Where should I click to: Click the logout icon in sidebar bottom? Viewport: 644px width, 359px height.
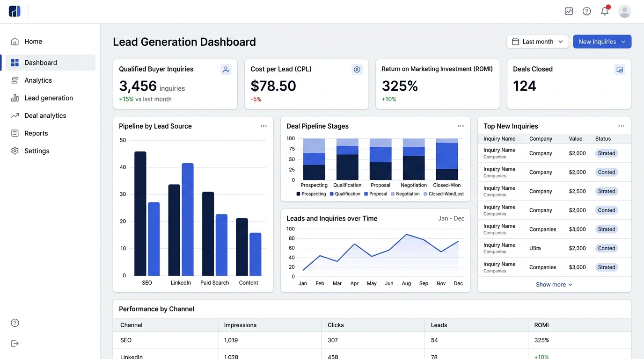coord(15,344)
